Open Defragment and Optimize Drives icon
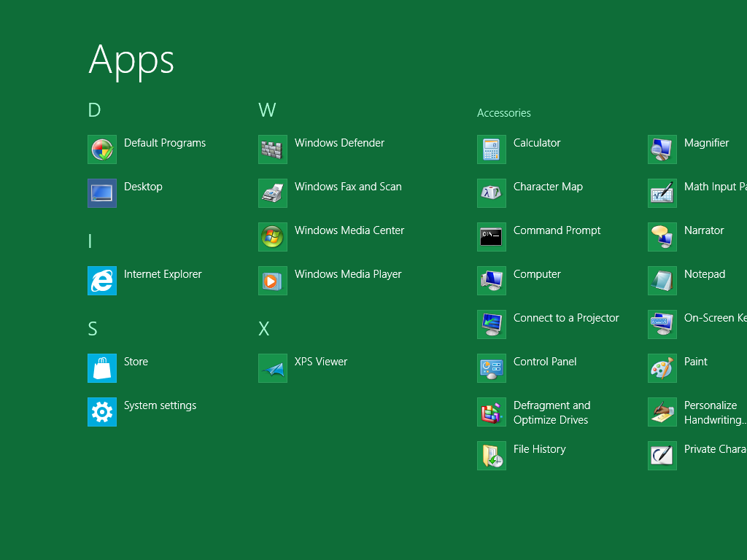The image size is (747, 560). point(491,412)
